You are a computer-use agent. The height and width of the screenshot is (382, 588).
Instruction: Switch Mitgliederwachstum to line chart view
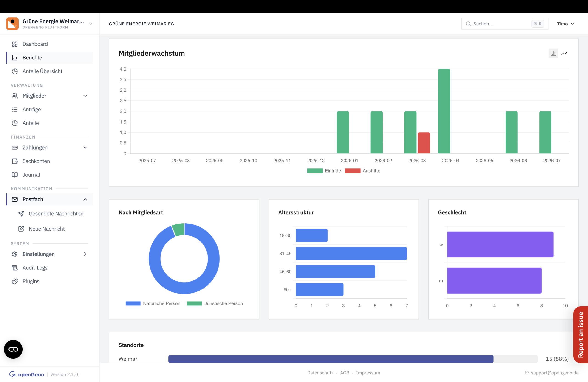[564, 53]
